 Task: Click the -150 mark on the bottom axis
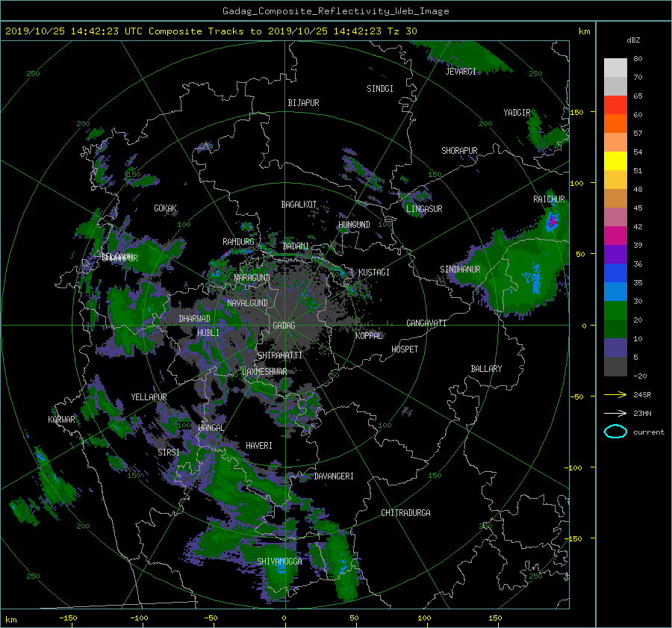68,618
